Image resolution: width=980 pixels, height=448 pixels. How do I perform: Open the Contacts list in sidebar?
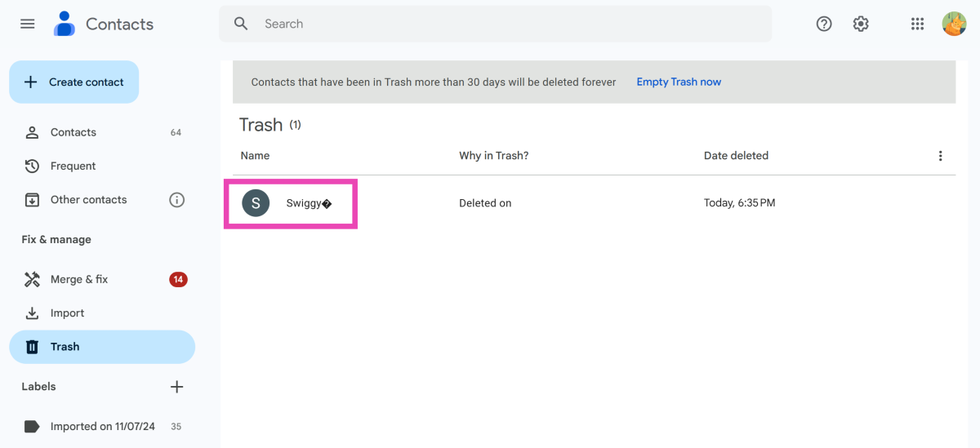click(73, 132)
